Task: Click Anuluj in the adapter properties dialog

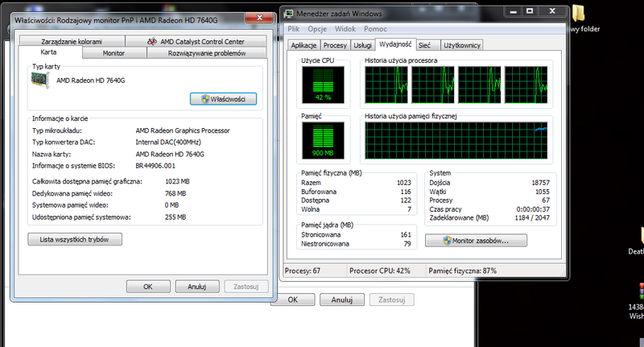Action: [196, 287]
